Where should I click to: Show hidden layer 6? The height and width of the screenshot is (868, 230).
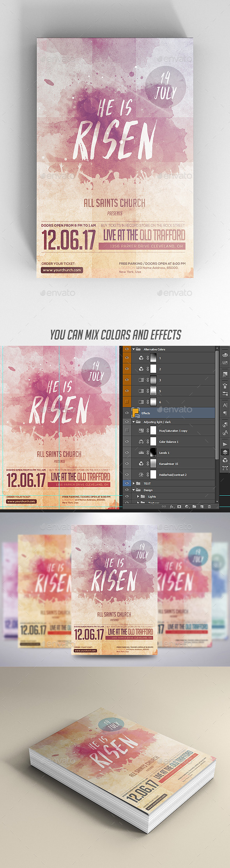[x=127, y=402]
